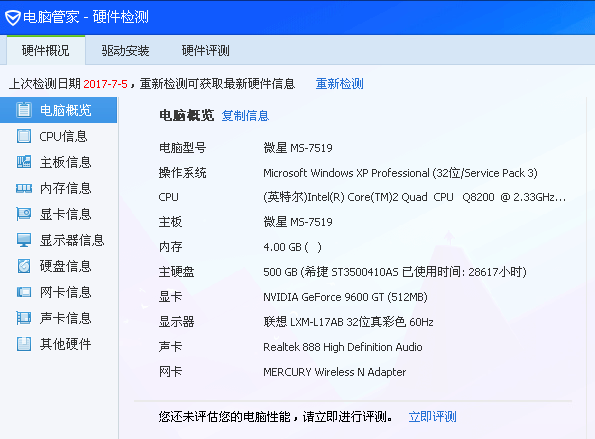595x439 pixels.
Task: Click the Intel Core 2 Quad Q8200 text
Action: 414,197
